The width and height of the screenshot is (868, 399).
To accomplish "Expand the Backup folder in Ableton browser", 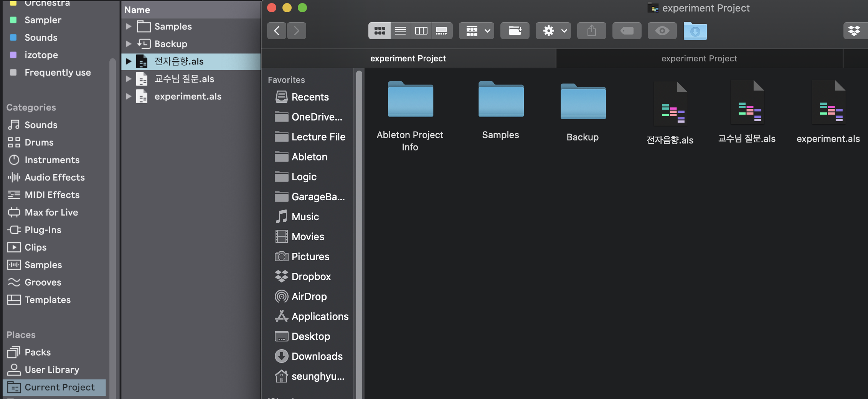I will [x=129, y=44].
